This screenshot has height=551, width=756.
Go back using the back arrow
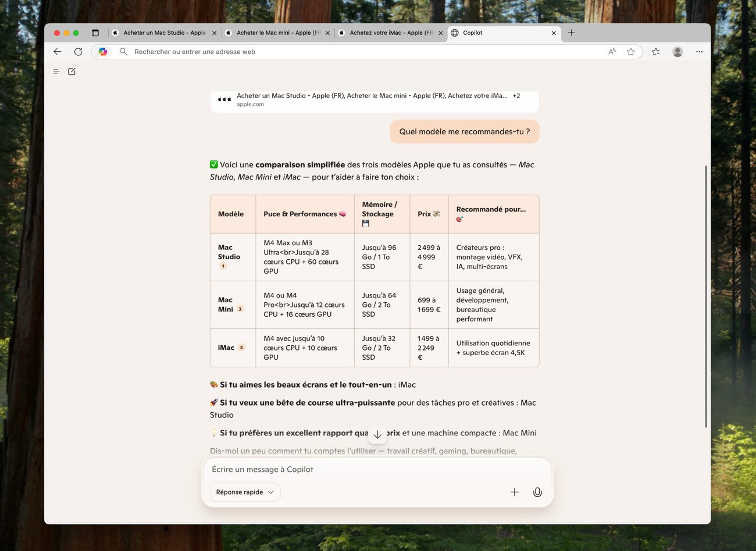57,52
